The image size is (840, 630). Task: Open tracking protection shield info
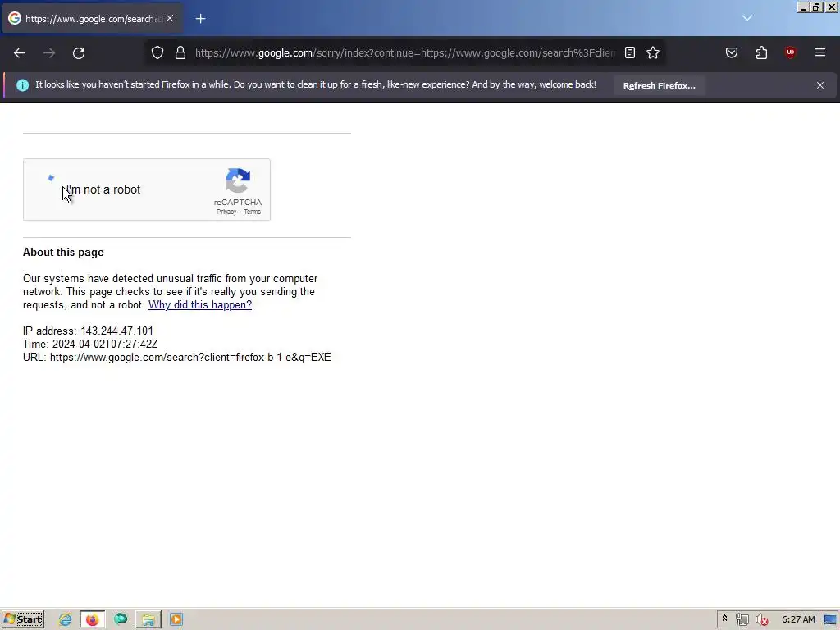pos(157,52)
